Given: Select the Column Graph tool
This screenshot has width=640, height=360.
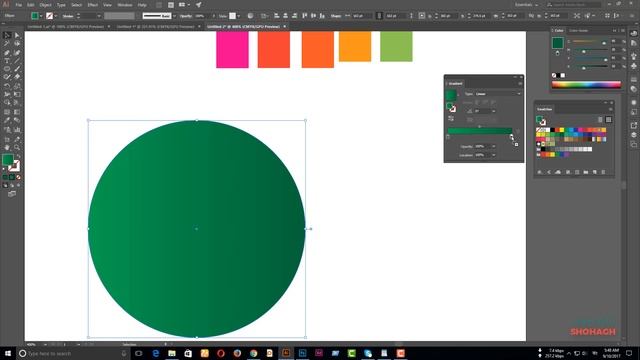Looking at the screenshot, I should click(17, 129).
